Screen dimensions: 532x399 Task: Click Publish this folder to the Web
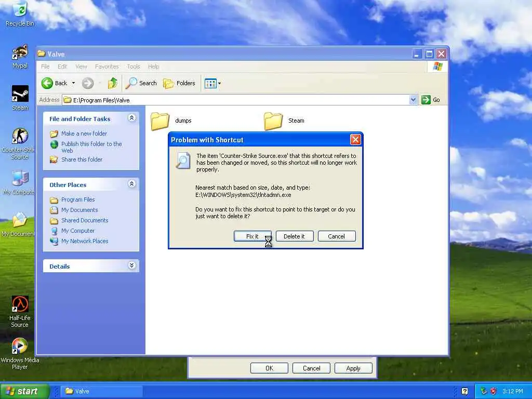pyautogui.click(x=91, y=147)
